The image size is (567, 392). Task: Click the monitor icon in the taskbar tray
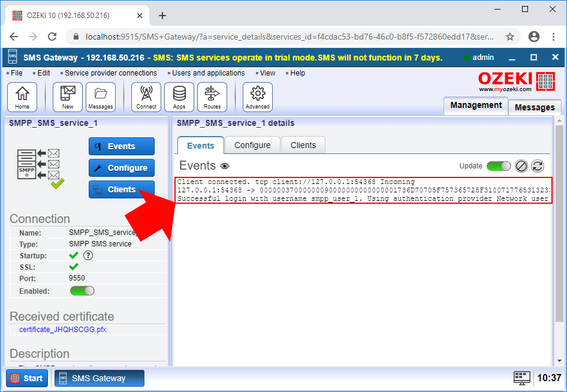(x=522, y=378)
